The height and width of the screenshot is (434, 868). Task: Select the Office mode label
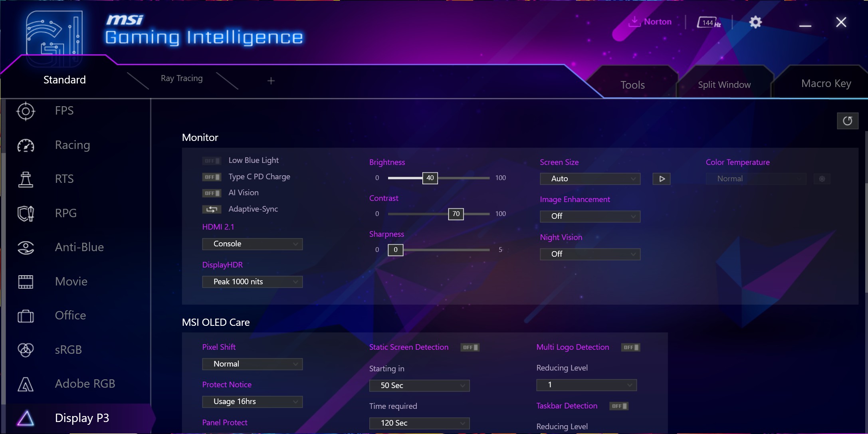70,315
